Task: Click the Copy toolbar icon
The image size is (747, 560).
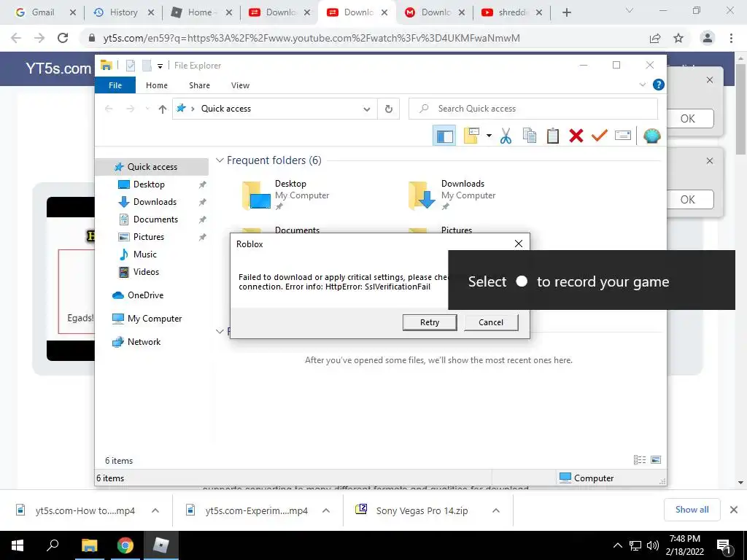Action: pyautogui.click(x=530, y=136)
